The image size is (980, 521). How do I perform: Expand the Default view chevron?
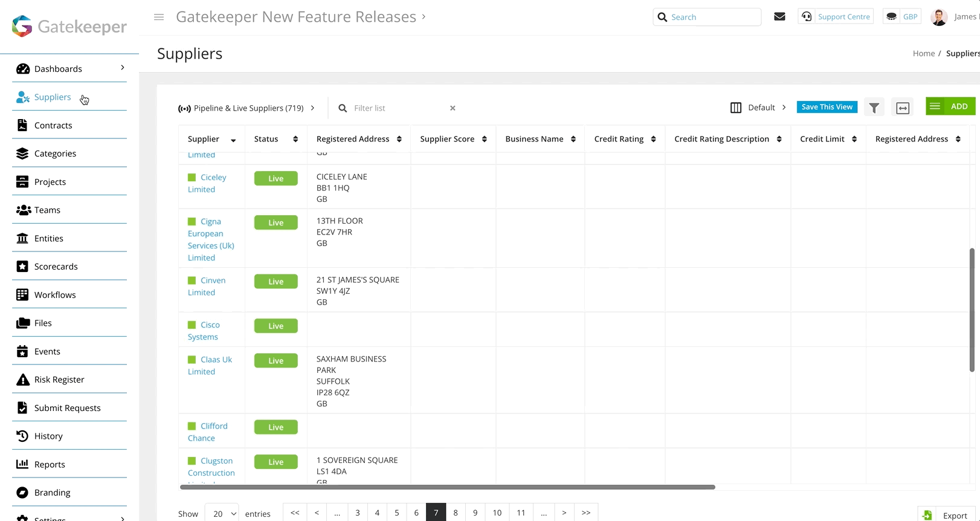784,108
